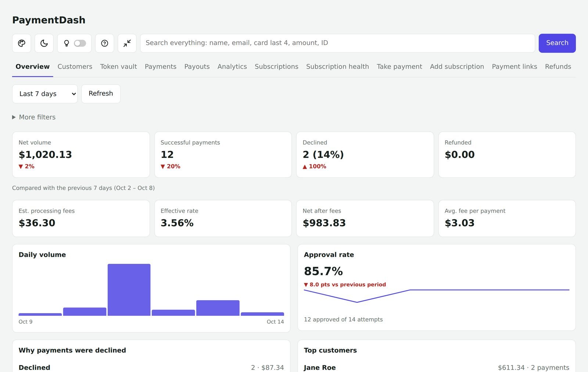The image size is (588, 372).
Task: Click the Oct 14 axis label
Action: coord(275,322)
